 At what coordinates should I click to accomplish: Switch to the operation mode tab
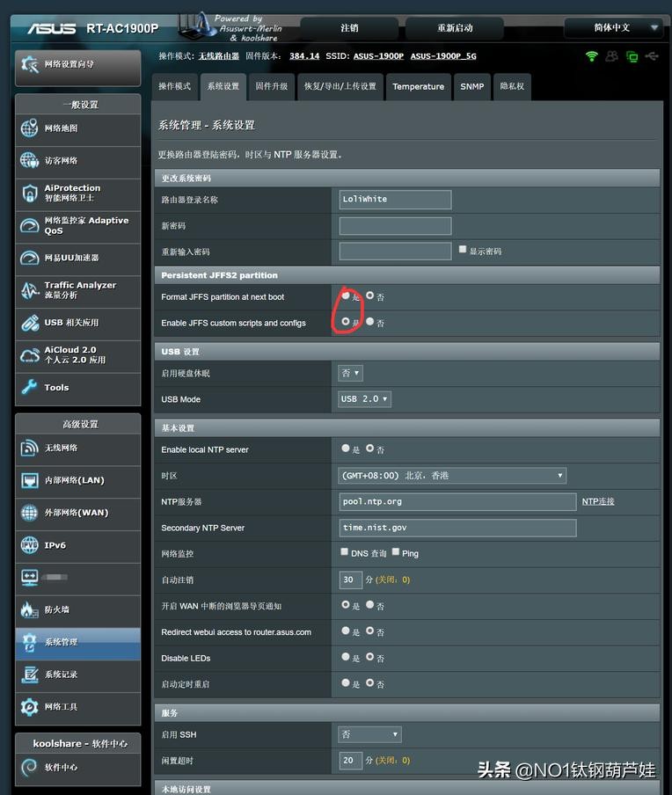point(174,87)
